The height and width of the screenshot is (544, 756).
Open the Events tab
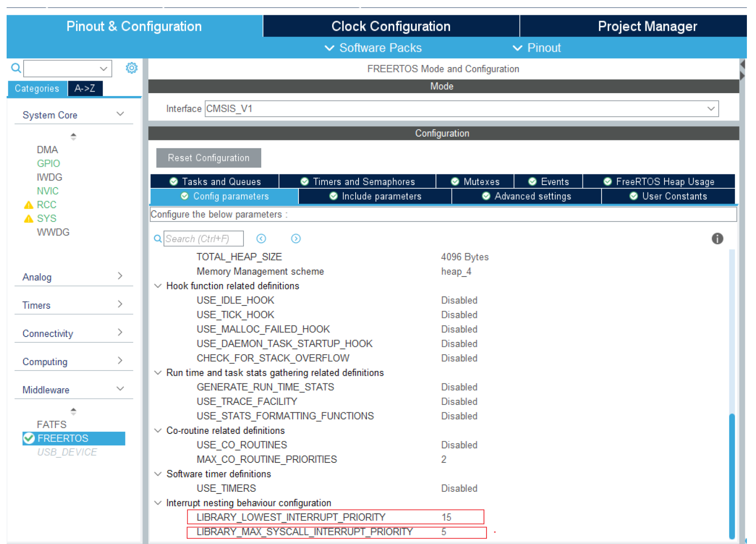(548, 181)
